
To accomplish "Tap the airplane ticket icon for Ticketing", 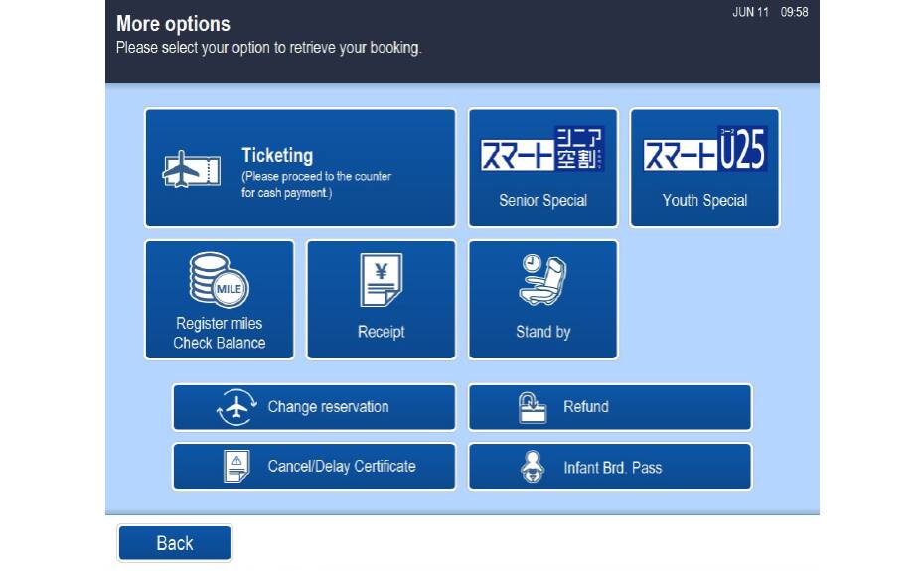I will coord(191,170).
